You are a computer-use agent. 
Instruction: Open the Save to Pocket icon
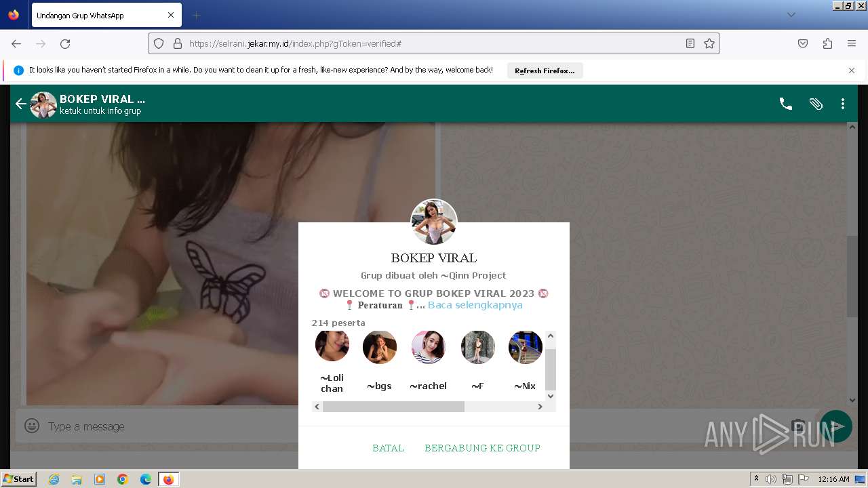803,43
